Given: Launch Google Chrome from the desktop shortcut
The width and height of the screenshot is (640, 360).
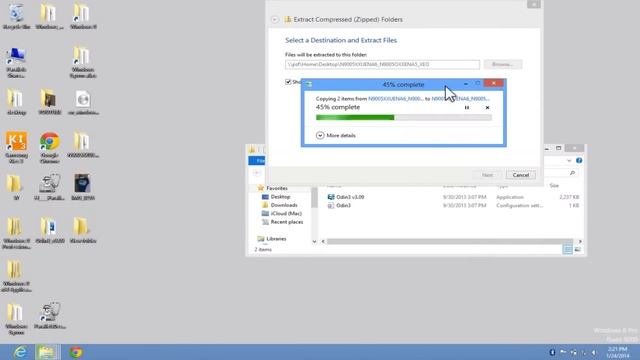Looking at the screenshot, I should [50, 147].
